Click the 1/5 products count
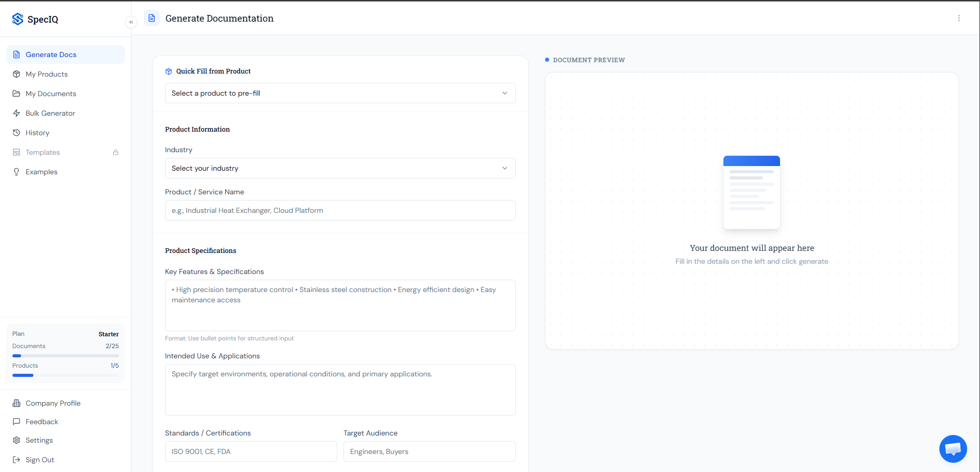 [115, 366]
